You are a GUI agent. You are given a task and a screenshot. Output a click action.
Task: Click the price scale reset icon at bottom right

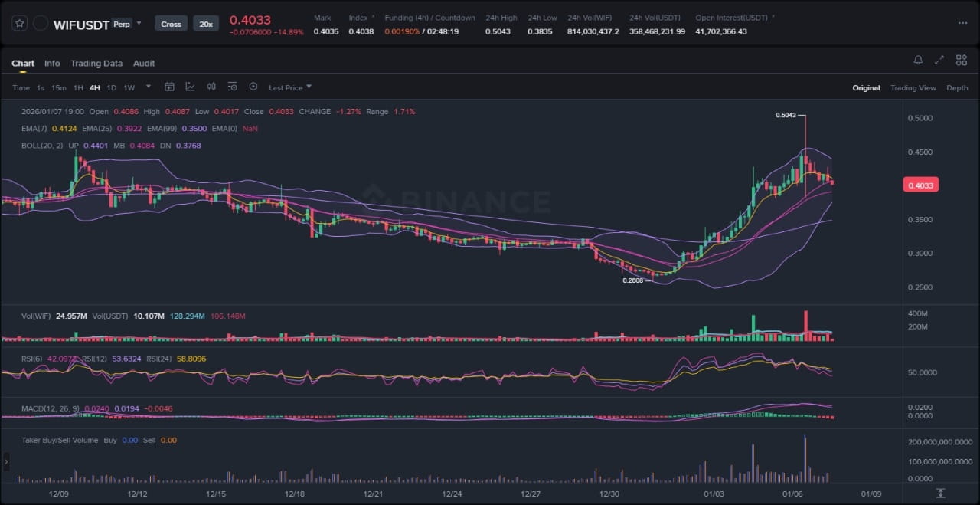(x=940, y=493)
